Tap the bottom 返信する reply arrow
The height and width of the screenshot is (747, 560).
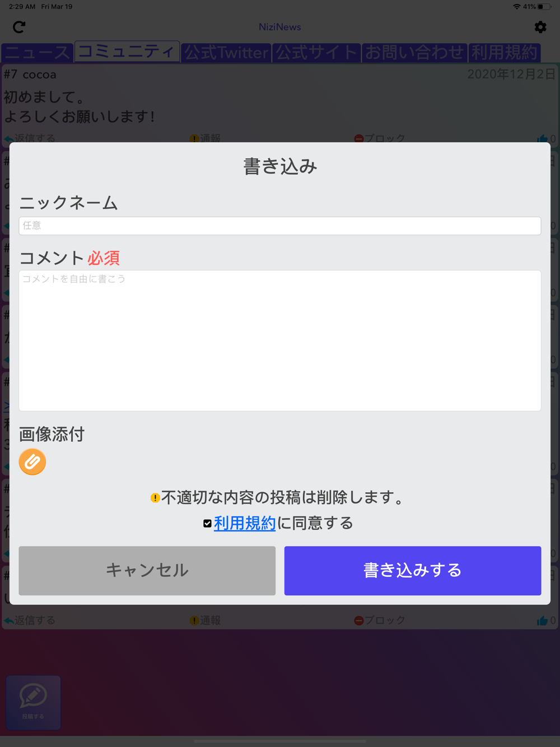point(9,620)
